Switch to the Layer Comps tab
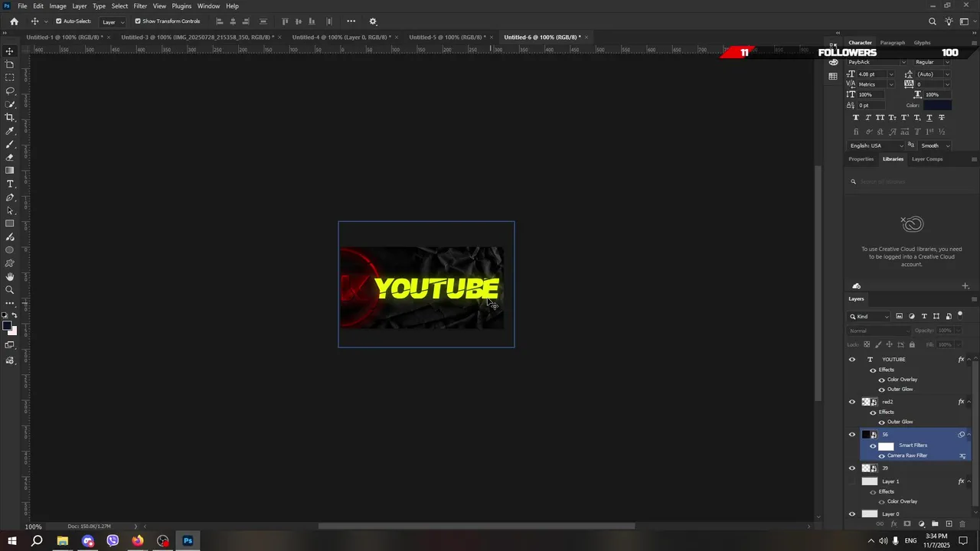Viewport: 980px width, 551px height. [927, 159]
